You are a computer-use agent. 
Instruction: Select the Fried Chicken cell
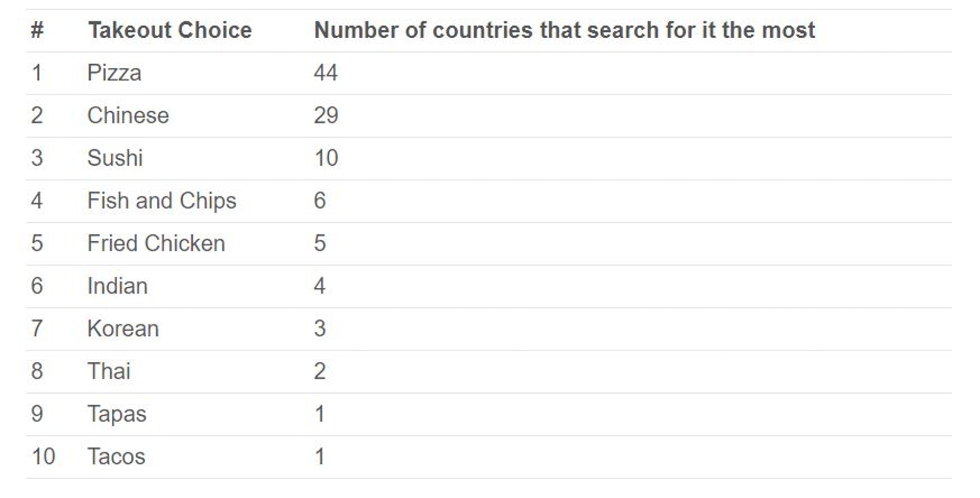(x=156, y=243)
